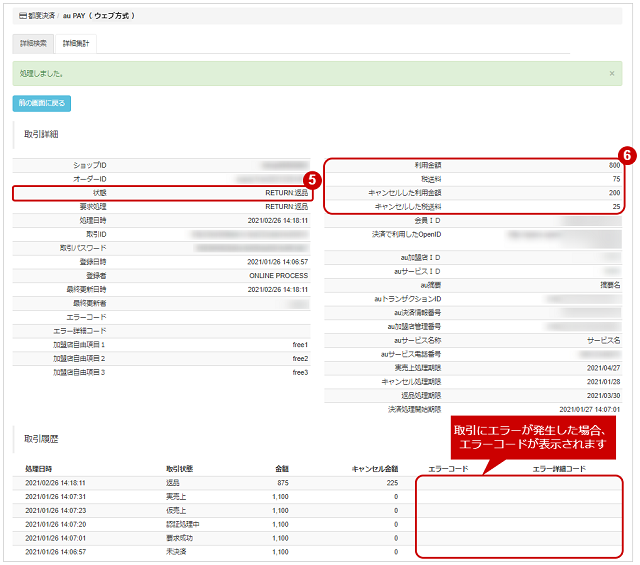Select cancel amount 225 in the history table
Viewport: 640px width, 565px height.
392,483
